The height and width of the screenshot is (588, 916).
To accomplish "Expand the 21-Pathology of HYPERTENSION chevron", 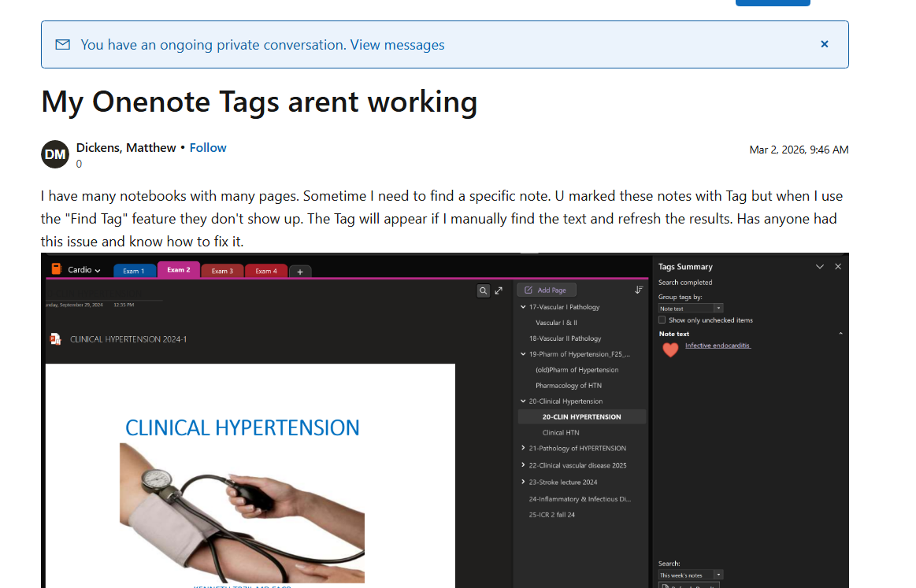I will click(523, 449).
